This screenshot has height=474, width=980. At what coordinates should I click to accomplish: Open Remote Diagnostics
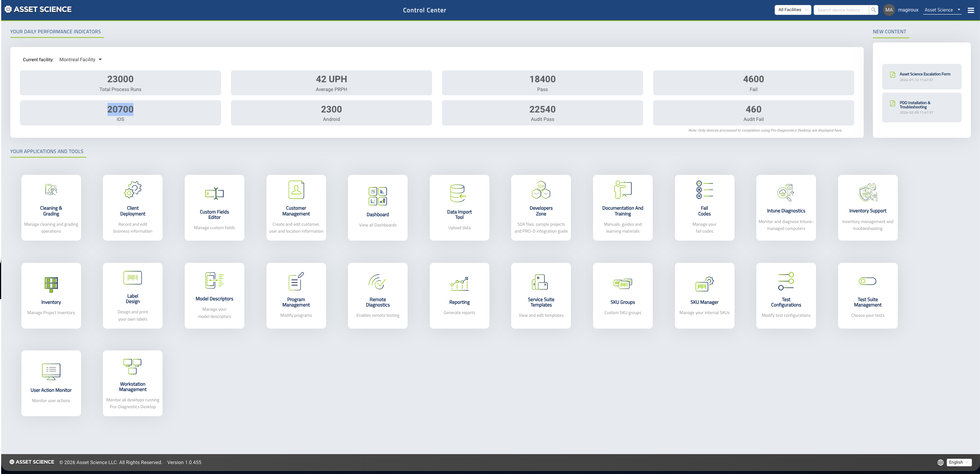click(377, 295)
